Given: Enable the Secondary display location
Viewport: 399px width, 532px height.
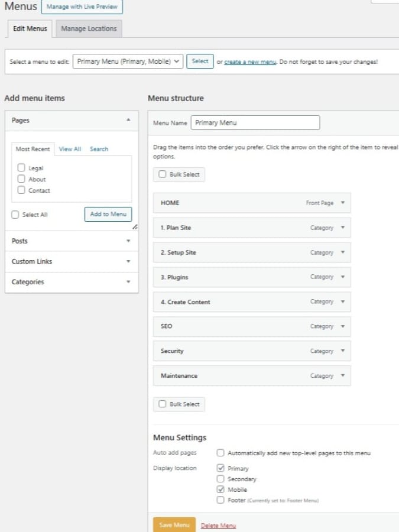Looking at the screenshot, I should pyautogui.click(x=220, y=479).
